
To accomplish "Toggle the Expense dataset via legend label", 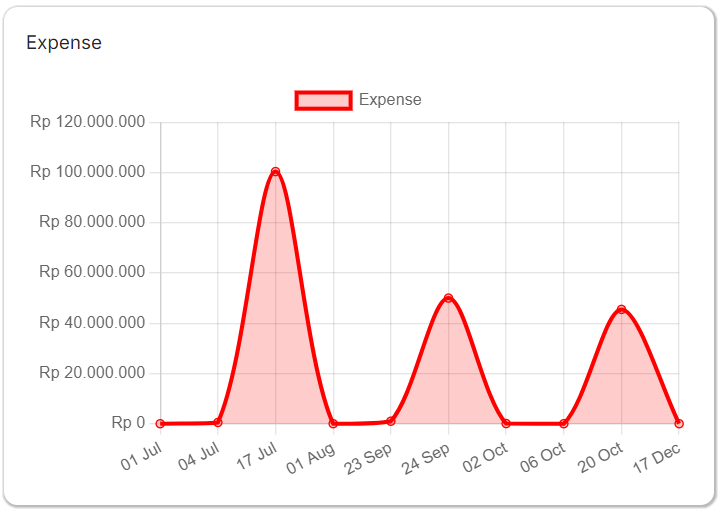I will point(390,100).
